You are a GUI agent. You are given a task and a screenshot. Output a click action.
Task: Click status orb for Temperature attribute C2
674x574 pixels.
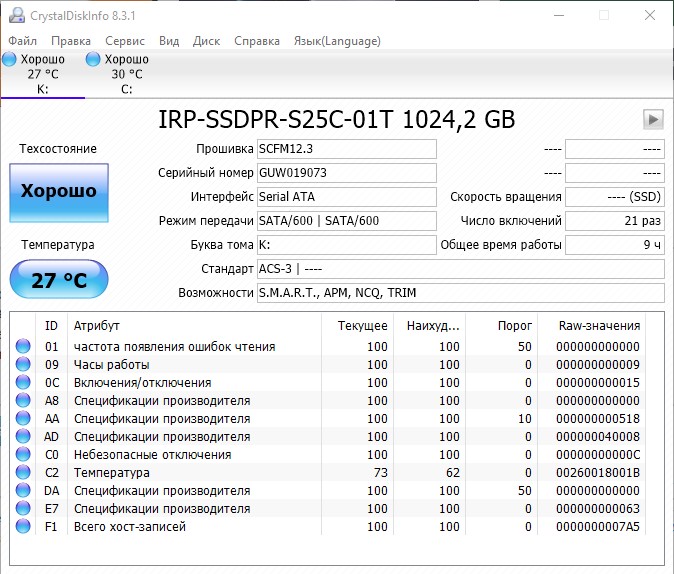(x=23, y=473)
